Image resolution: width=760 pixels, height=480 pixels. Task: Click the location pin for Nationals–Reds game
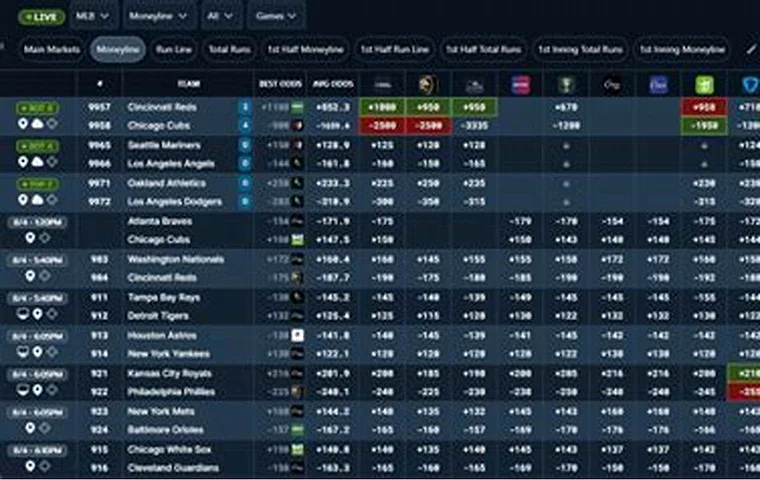click(30, 276)
